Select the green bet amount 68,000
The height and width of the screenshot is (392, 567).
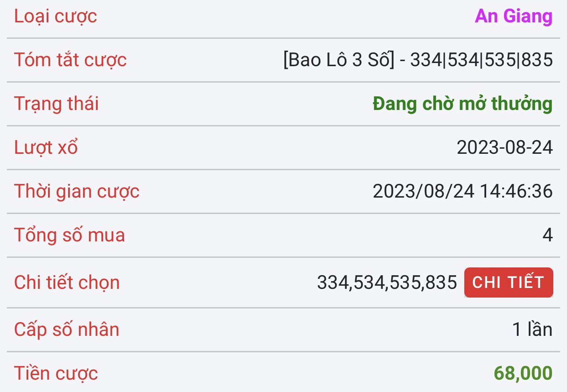click(x=523, y=373)
